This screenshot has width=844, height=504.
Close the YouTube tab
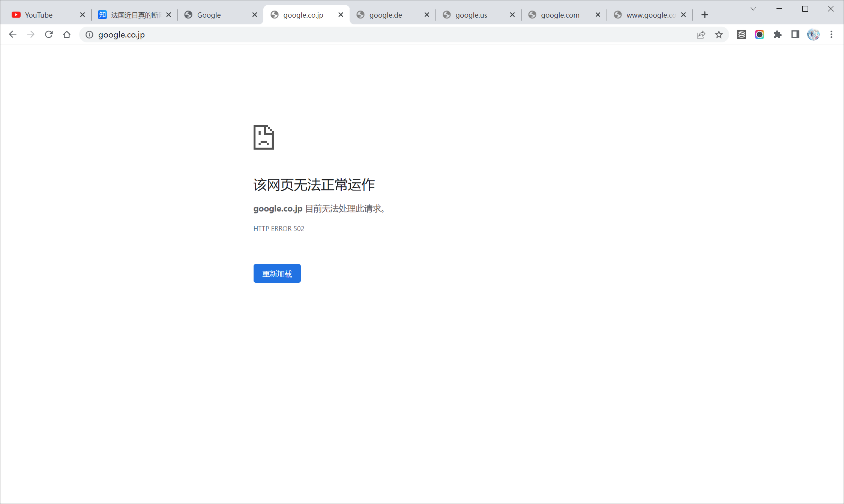click(83, 15)
